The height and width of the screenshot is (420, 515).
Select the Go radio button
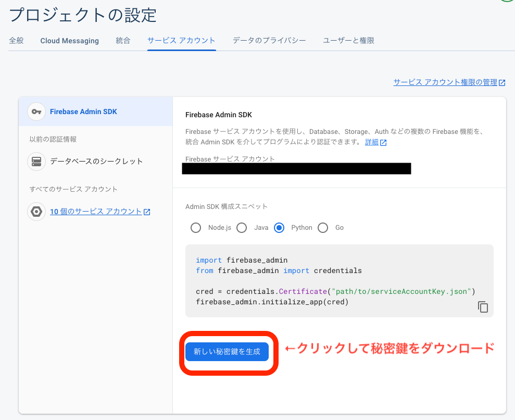point(323,228)
